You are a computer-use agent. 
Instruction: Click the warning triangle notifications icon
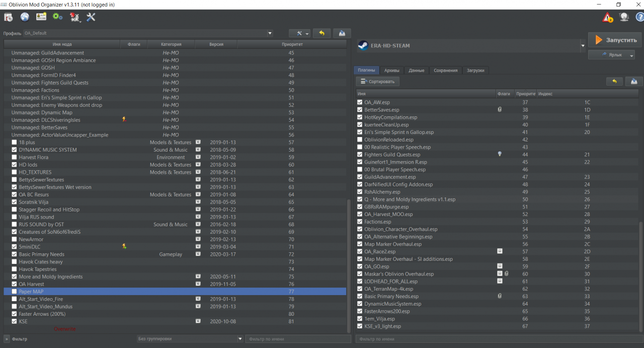(x=608, y=18)
